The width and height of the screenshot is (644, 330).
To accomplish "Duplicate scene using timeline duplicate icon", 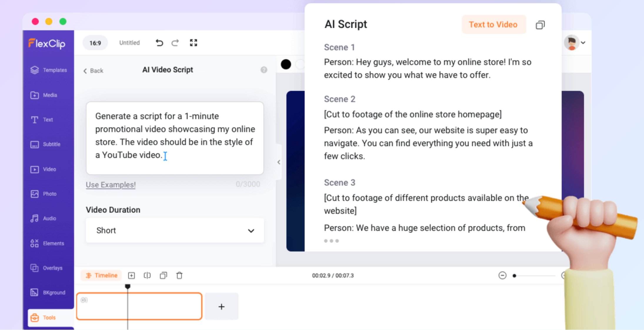I will [163, 276].
